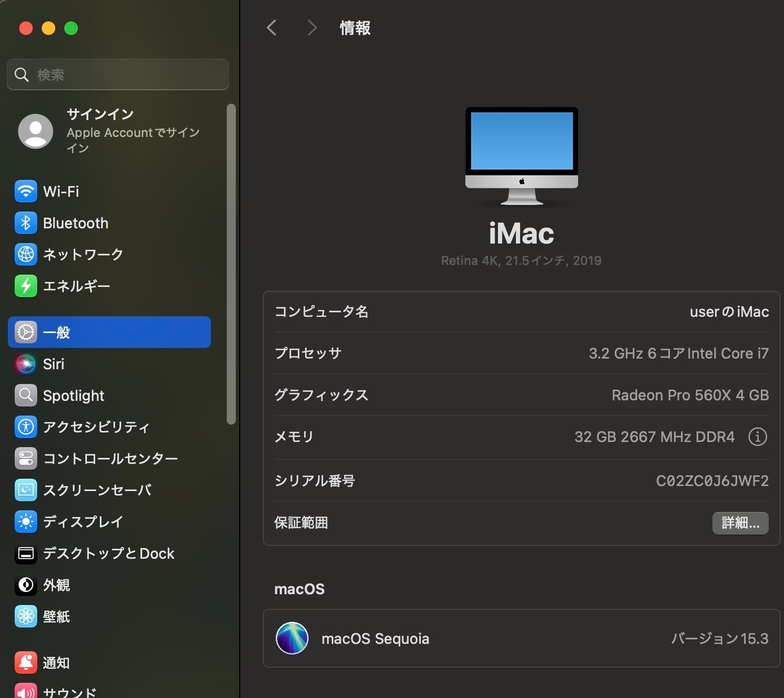Open the エネルギー lightning icon

26,286
